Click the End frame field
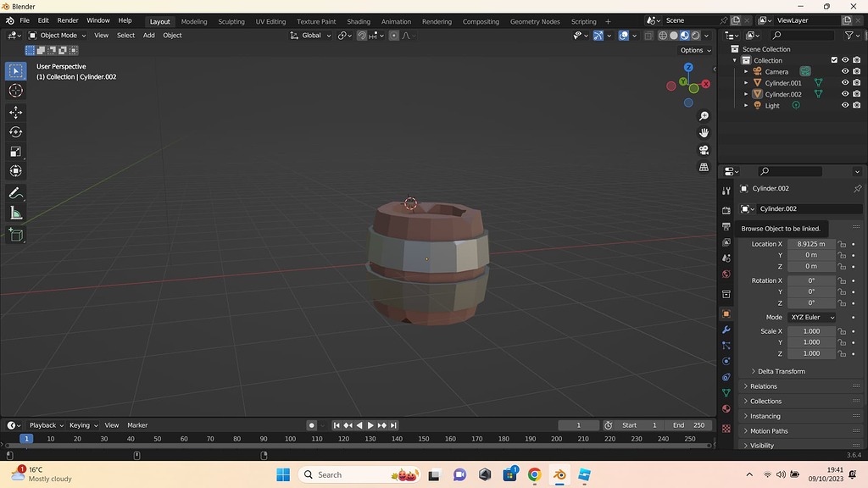This screenshot has height=488, width=868. pos(688,425)
